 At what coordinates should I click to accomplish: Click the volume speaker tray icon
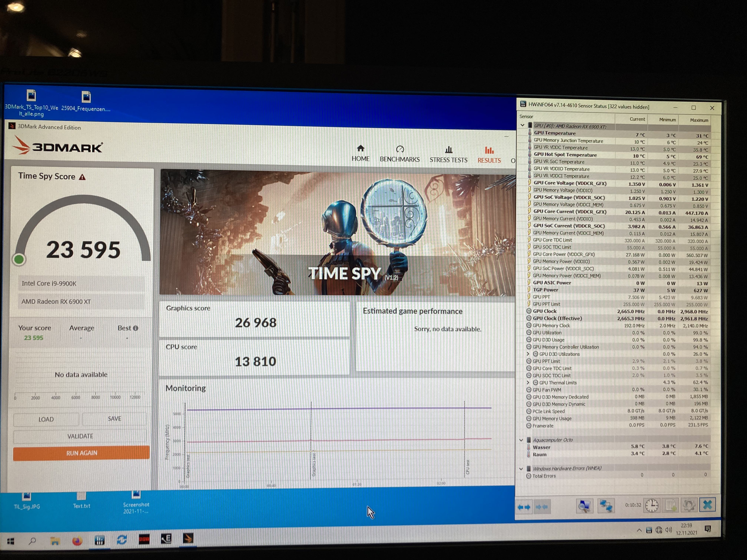pyautogui.click(x=668, y=530)
